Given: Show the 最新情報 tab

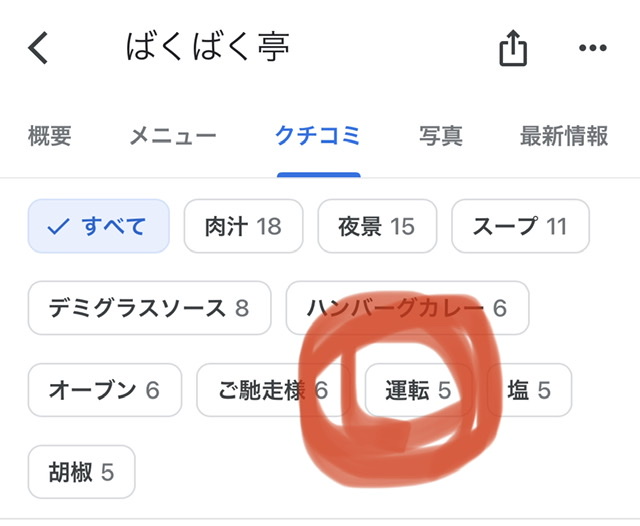Looking at the screenshot, I should tap(565, 137).
